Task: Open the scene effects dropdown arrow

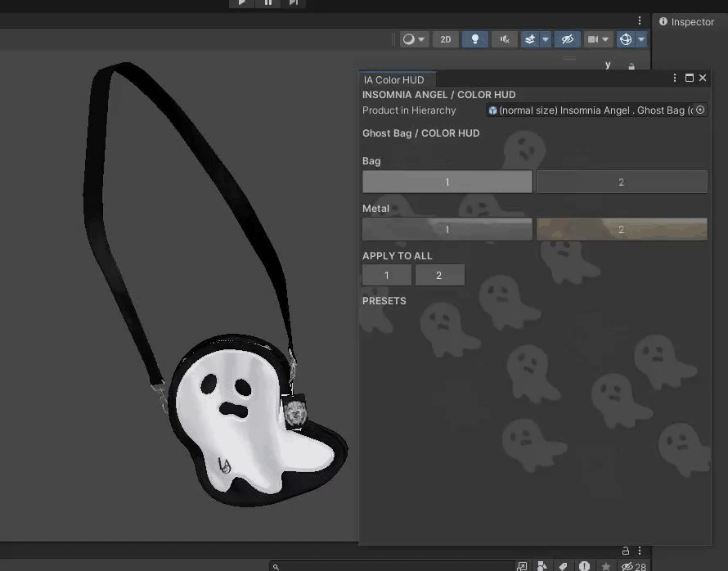Action: (x=546, y=39)
